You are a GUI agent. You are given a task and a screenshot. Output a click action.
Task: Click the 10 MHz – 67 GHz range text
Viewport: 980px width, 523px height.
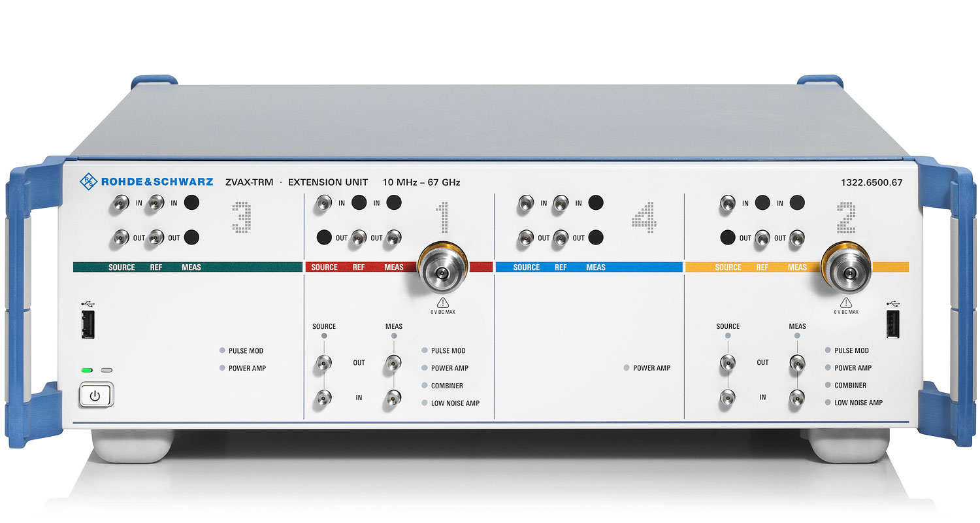[x=421, y=182]
